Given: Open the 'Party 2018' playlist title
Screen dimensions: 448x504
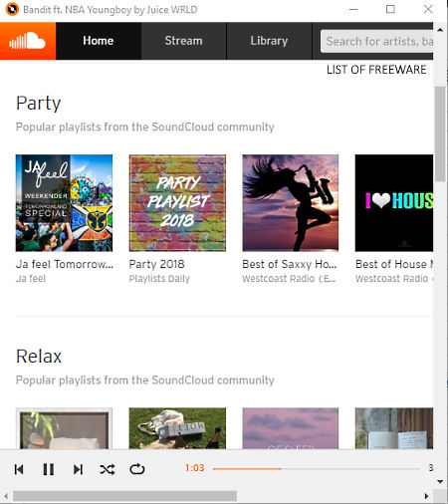Looking at the screenshot, I should pyautogui.click(x=156, y=264).
